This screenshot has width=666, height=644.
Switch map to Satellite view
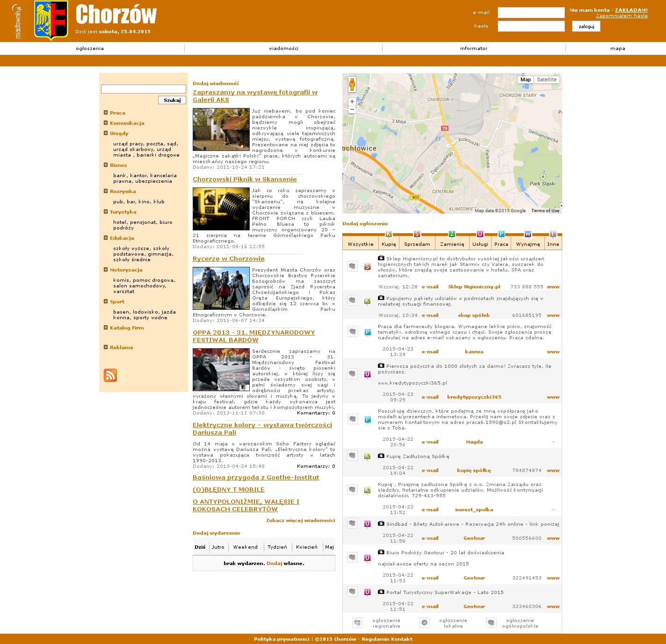pyautogui.click(x=546, y=80)
